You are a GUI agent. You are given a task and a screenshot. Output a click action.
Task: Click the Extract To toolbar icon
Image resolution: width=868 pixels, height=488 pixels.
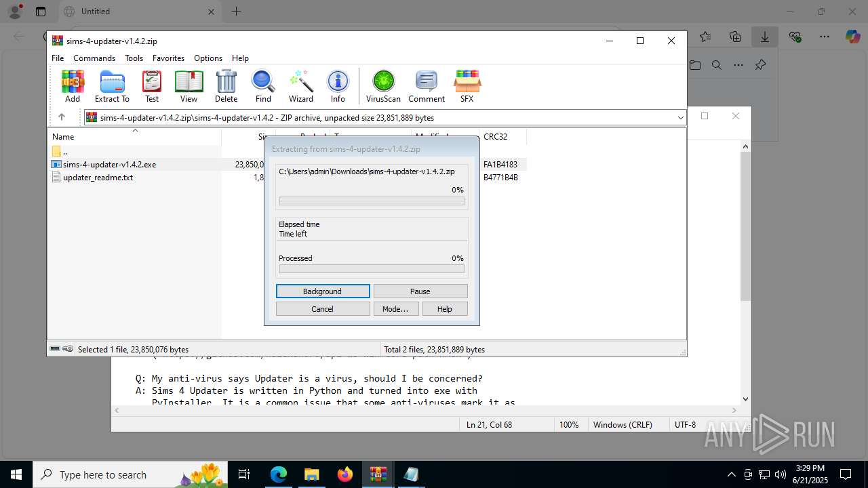coord(112,86)
